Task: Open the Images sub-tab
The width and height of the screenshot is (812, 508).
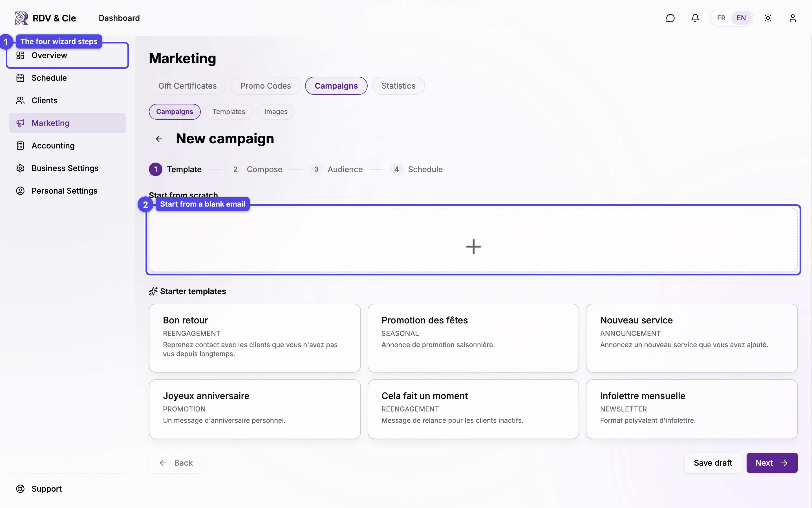Action: point(276,111)
